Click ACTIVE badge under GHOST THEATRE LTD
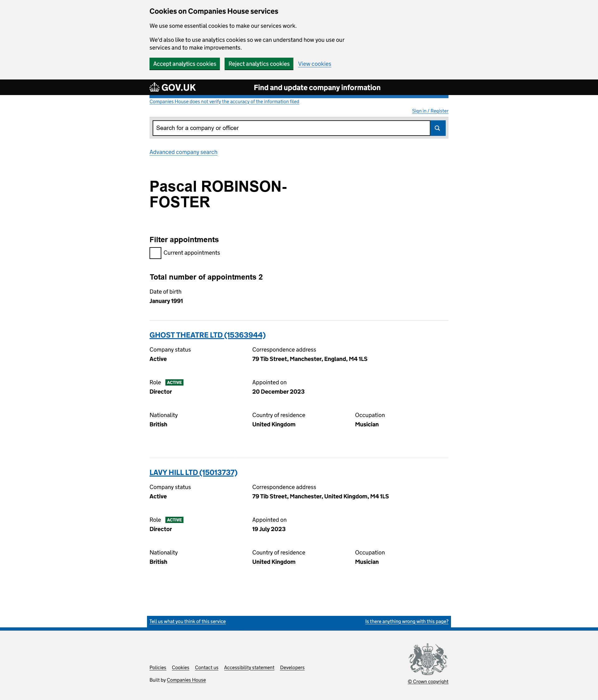The image size is (598, 700). point(174,382)
